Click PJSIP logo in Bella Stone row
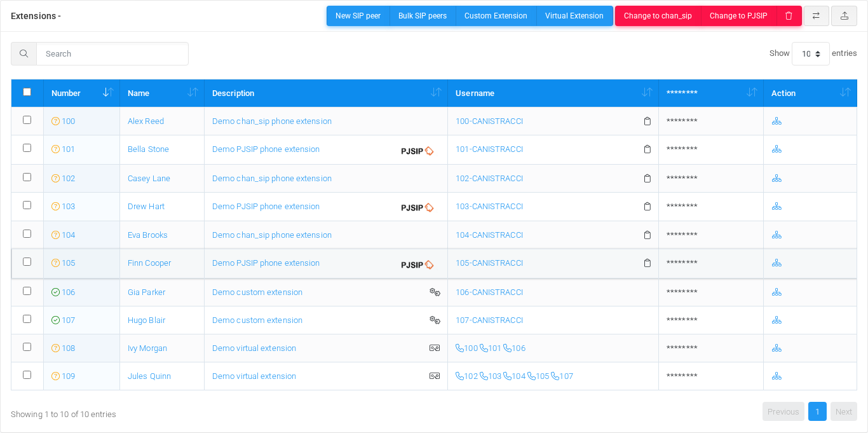868x433 pixels. pyautogui.click(x=417, y=151)
